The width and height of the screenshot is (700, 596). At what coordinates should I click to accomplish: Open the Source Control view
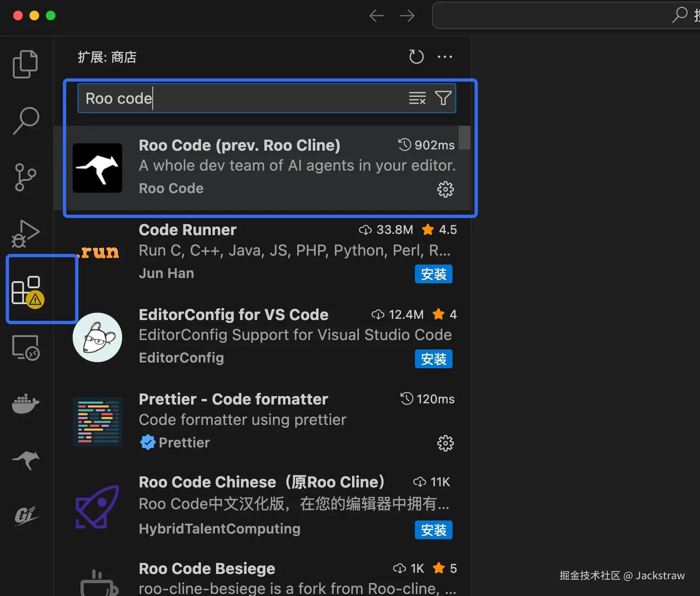pos(25,178)
